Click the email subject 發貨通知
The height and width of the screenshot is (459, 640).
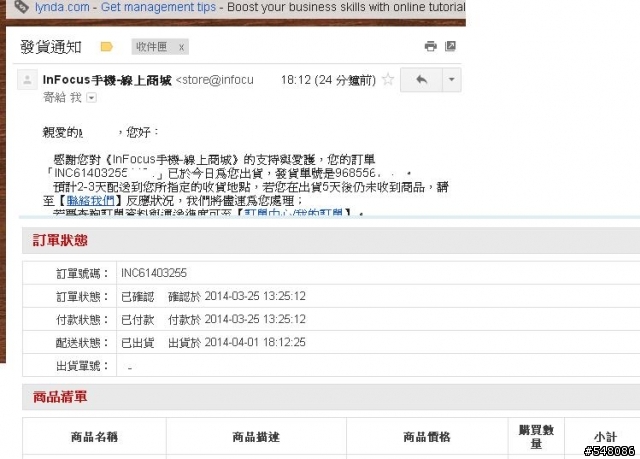point(51,47)
